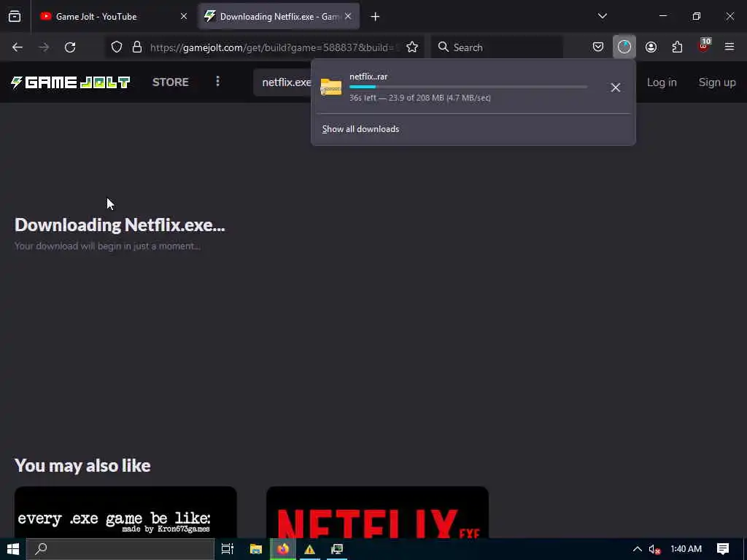This screenshot has height=560, width=747.
Task: Open the warning triangle taskbar app
Action: [309, 549]
